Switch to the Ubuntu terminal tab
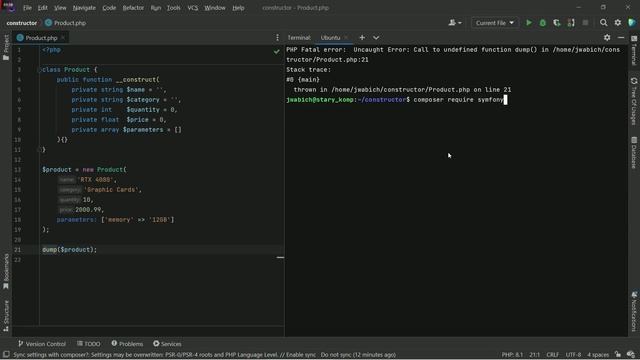Image resolution: width=640 pixels, height=360 pixels. coord(330,38)
